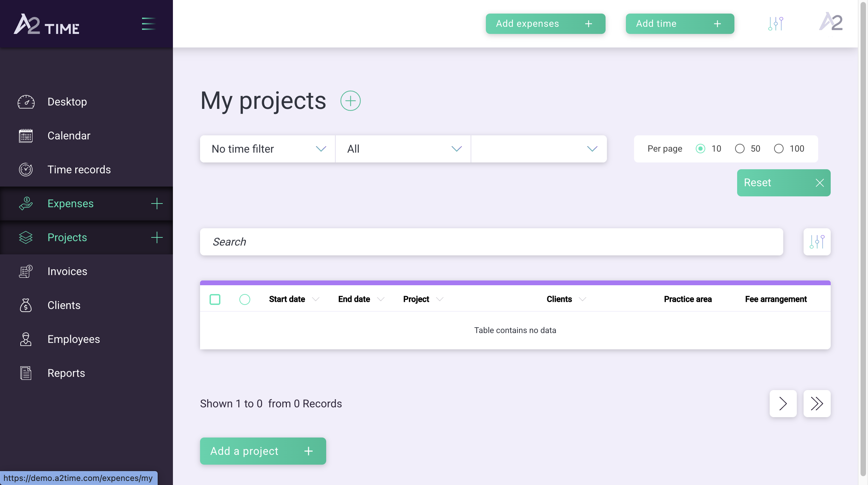Select 50 per page radio
The image size is (868, 485).
[x=740, y=149]
